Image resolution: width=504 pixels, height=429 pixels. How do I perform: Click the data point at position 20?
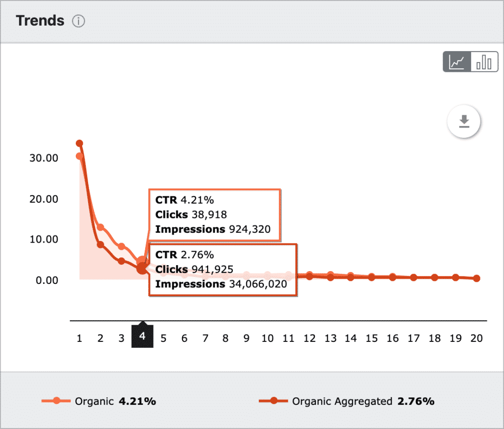(476, 278)
